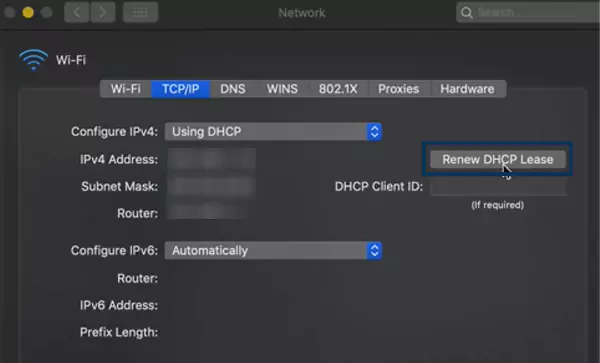Switch to the Wi-Fi tab

pyautogui.click(x=126, y=89)
